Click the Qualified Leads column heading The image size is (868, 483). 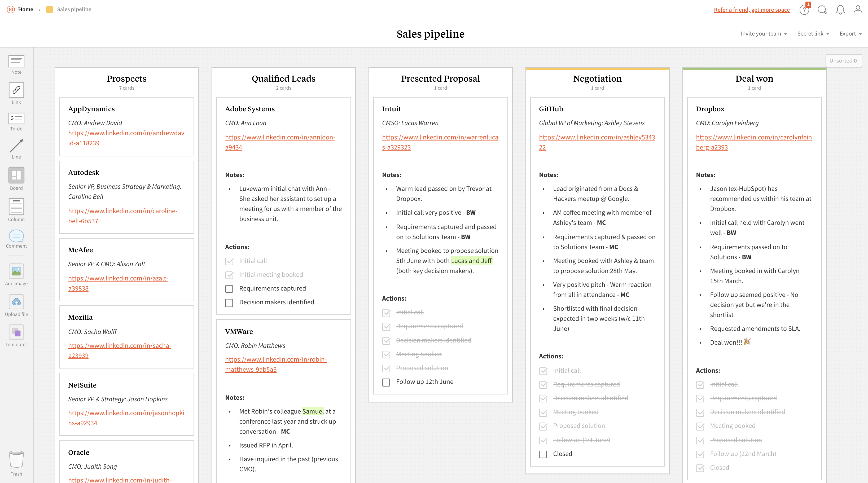(x=283, y=78)
